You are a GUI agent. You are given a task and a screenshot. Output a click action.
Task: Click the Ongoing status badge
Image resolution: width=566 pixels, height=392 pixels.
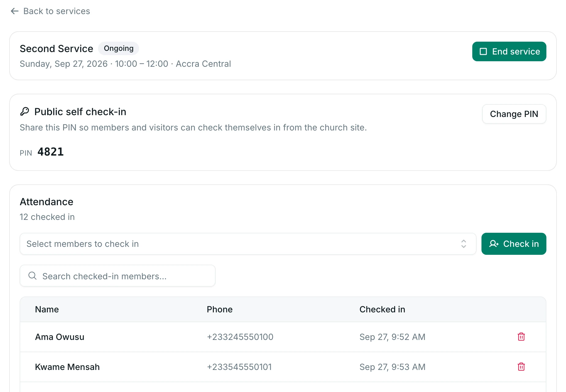[119, 48]
